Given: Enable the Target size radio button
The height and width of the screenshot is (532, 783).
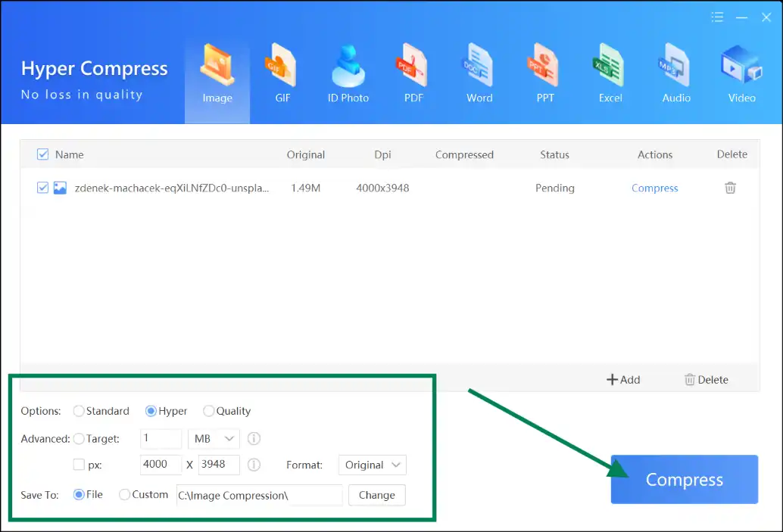Looking at the screenshot, I should (79, 439).
